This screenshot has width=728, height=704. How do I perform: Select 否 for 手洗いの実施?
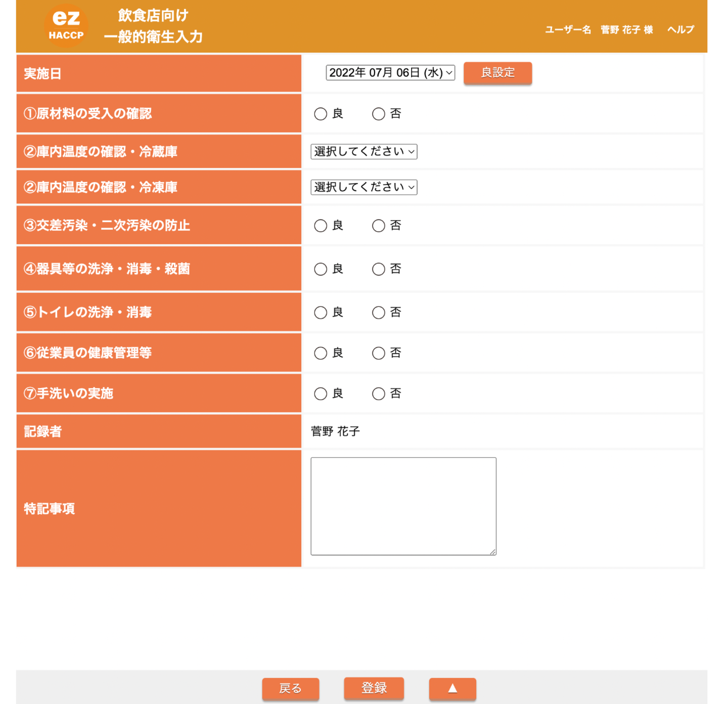(x=379, y=393)
